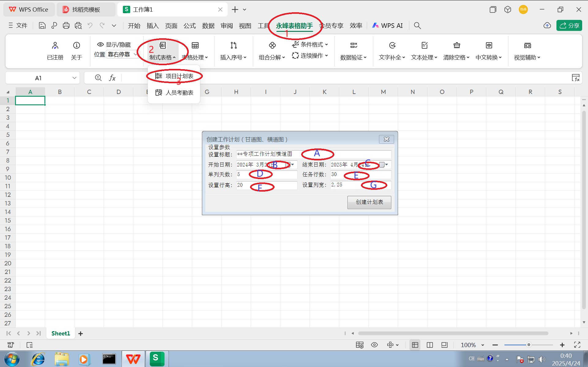Expand the Name Box dropdown arrow
The width and height of the screenshot is (588, 367).
click(74, 78)
